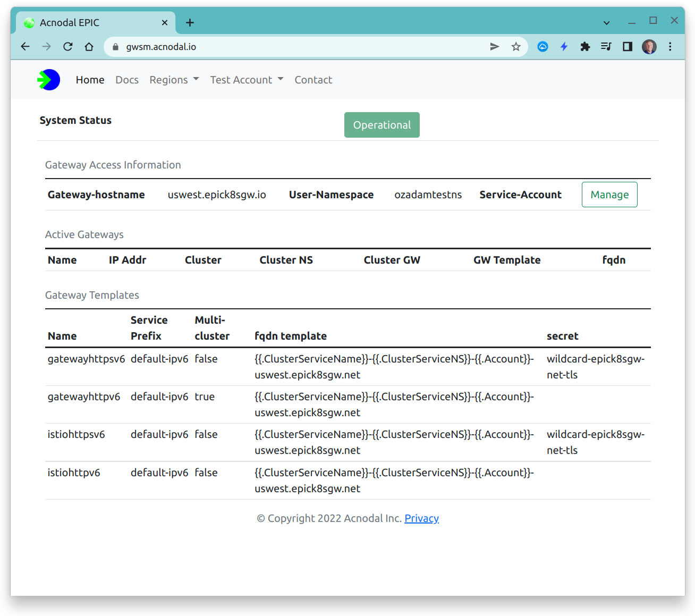Select the gatewayhttpsv6 template name
695x616 pixels.
87,359
